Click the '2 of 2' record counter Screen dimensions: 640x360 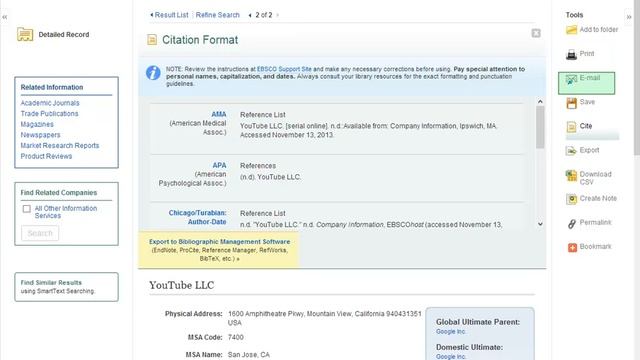coord(264,15)
